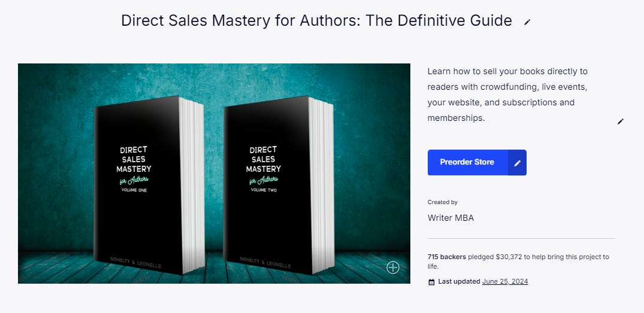Enlarge the project image with the plus icon
The width and height of the screenshot is (644, 313).
click(392, 268)
